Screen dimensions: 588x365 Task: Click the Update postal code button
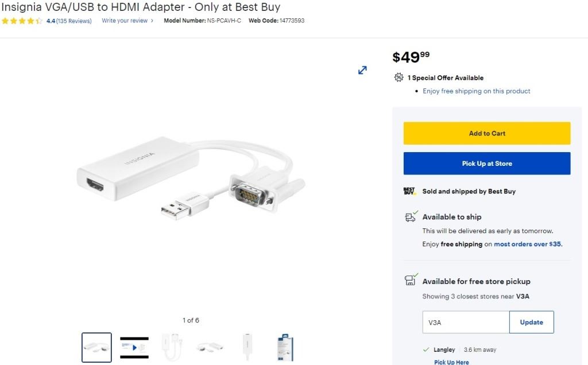click(x=531, y=323)
